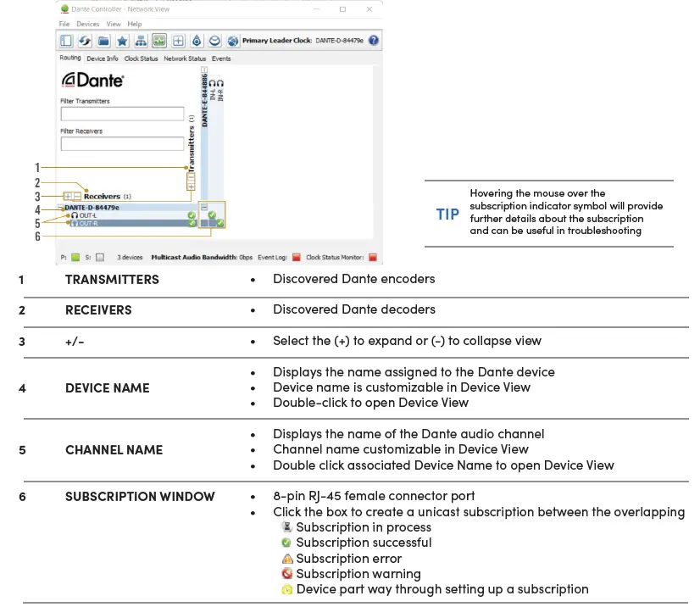Click the IN-L transmitter channel label
This screenshot has width=700, height=607.
[213, 94]
